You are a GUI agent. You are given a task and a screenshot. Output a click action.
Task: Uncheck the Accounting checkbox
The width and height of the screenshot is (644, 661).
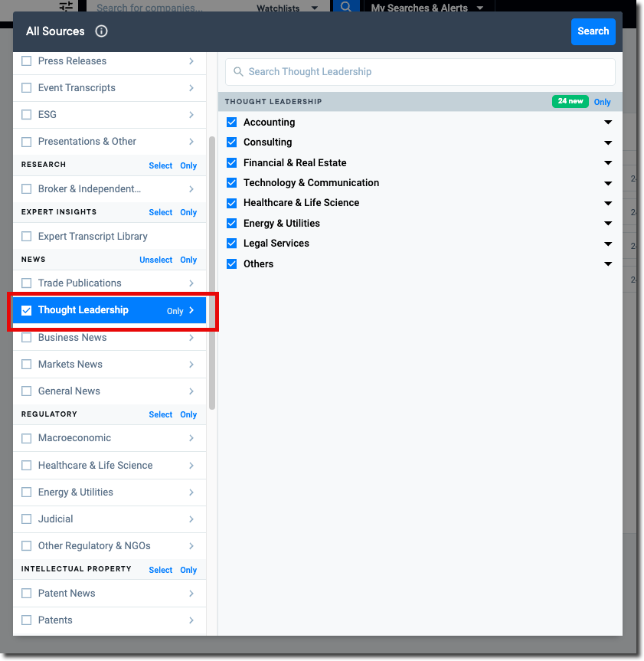[232, 123]
